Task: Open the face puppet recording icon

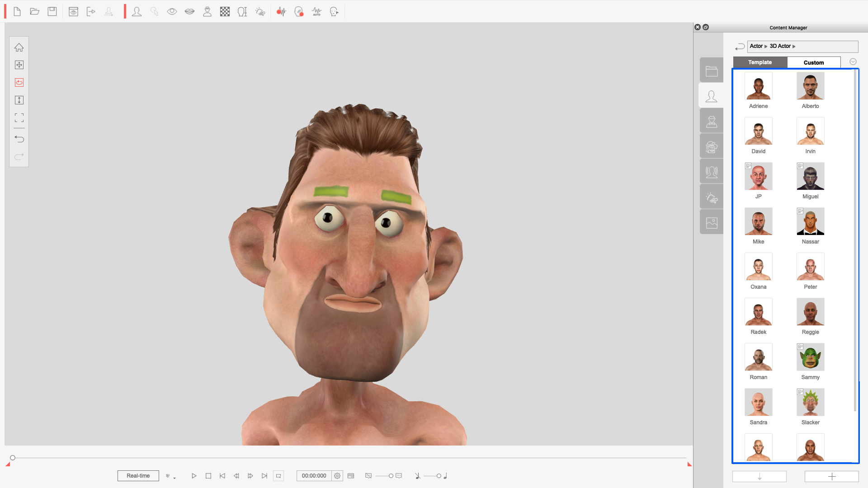Action: coord(299,11)
